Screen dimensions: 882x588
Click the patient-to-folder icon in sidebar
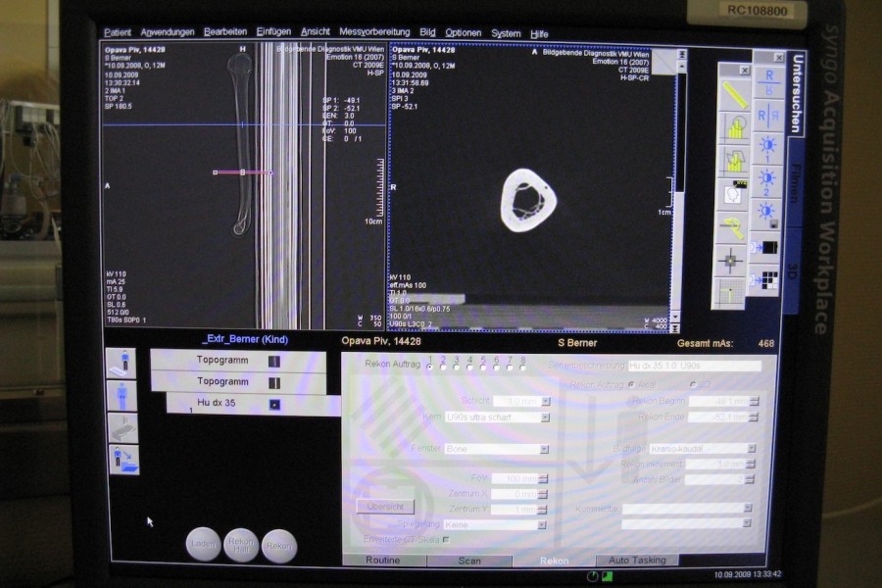click(x=122, y=460)
